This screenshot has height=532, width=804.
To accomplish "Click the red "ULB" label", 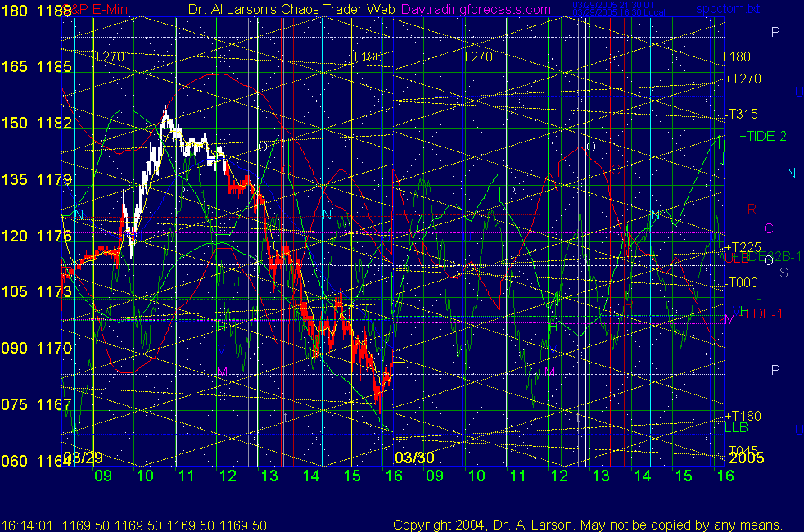I will [737, 259].
